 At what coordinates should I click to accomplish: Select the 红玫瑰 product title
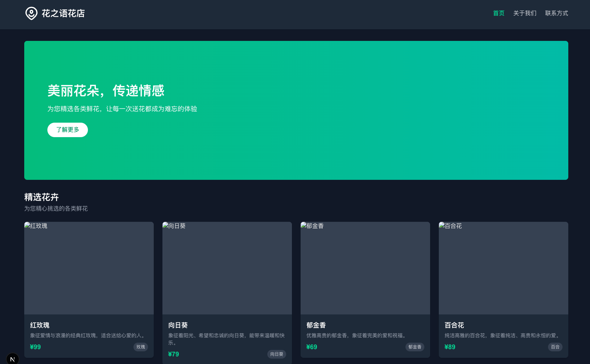(x=40, y=325)
